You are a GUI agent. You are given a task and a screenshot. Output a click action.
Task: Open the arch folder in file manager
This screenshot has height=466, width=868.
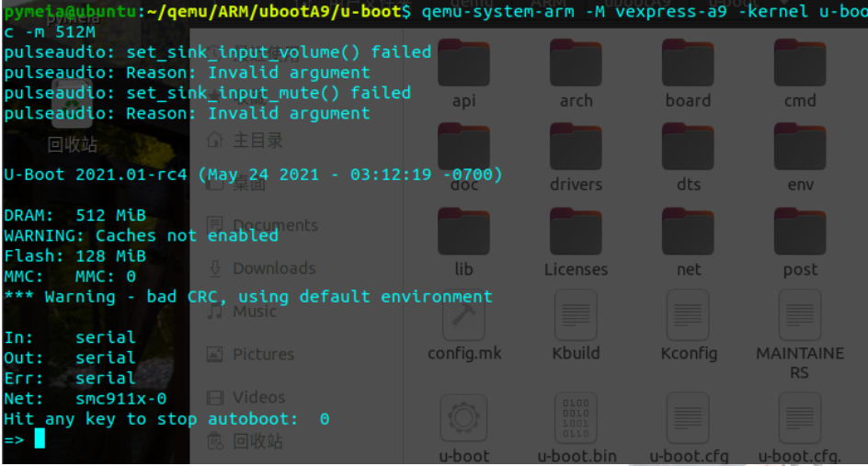576,63
